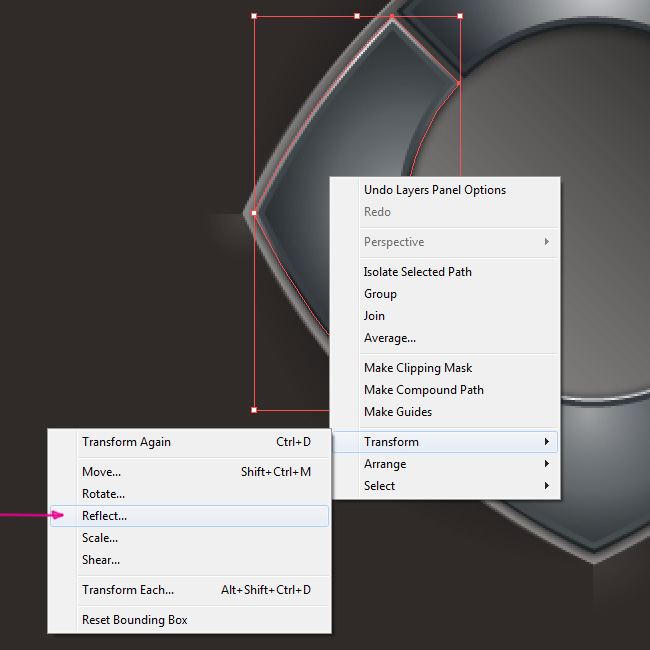
Task: Open Transform Each dialog
Action: pyautogui.click(x=128, y=590)
